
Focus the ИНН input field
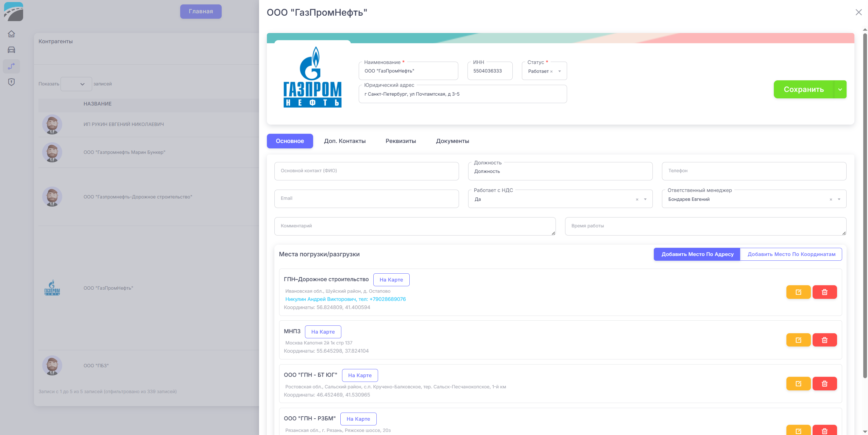[x=490, y=71]
